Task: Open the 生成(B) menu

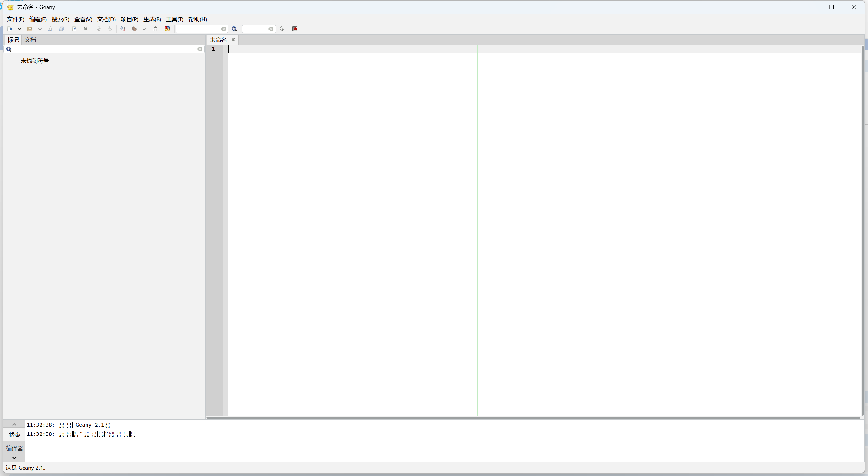Action: coord(152,19)
